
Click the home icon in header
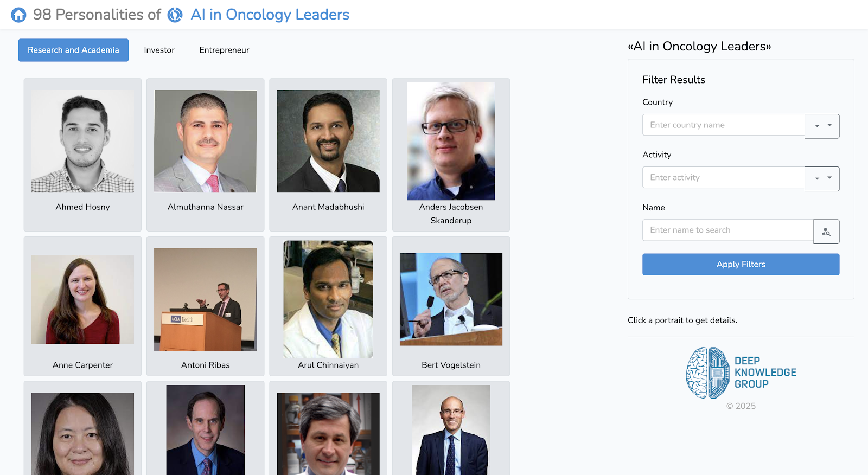(x=18, y=15)
